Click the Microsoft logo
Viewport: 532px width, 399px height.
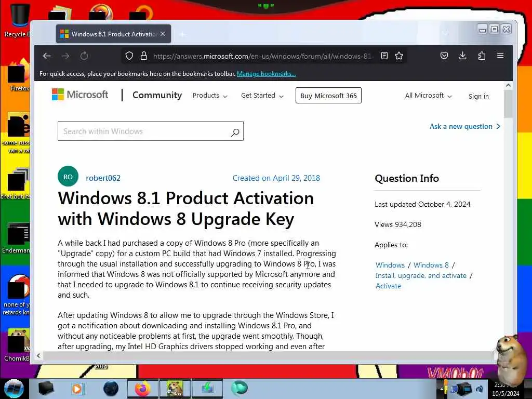(x=80, y=95)
